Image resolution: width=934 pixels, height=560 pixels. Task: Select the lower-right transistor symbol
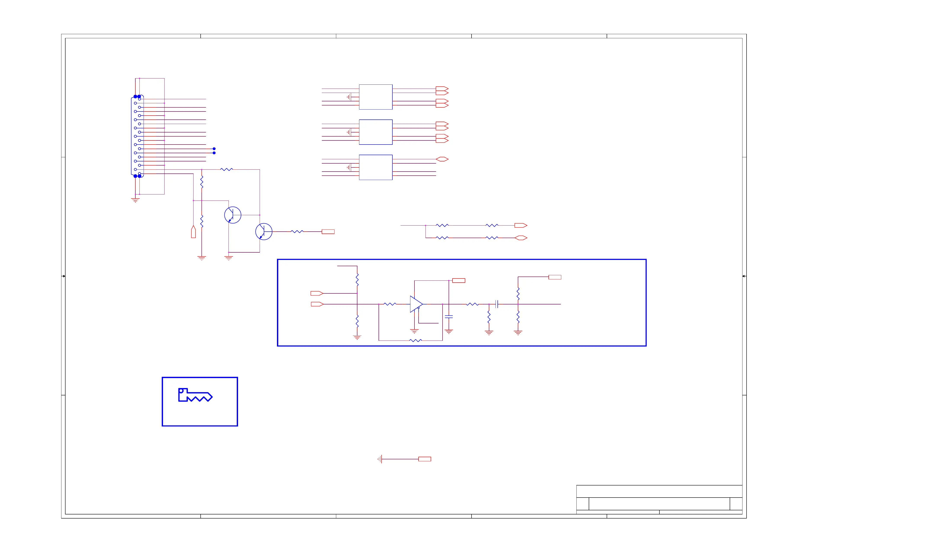point(264,232)
